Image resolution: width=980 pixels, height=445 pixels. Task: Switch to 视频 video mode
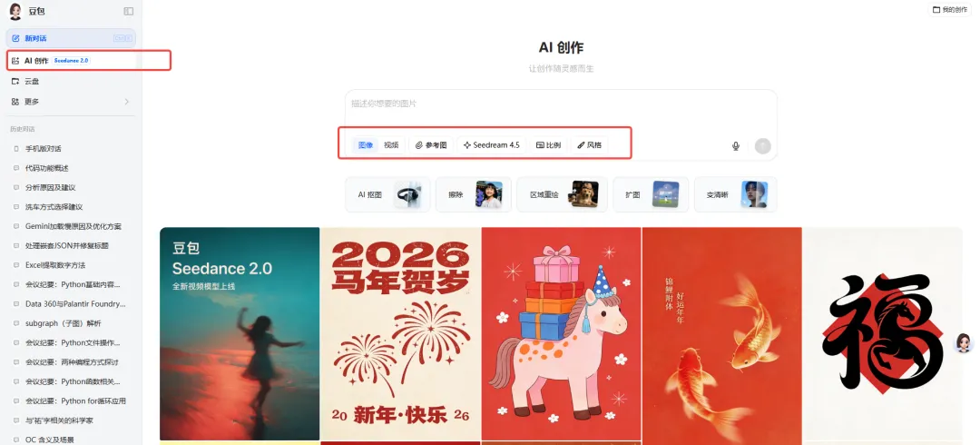[x=391, y=144]
